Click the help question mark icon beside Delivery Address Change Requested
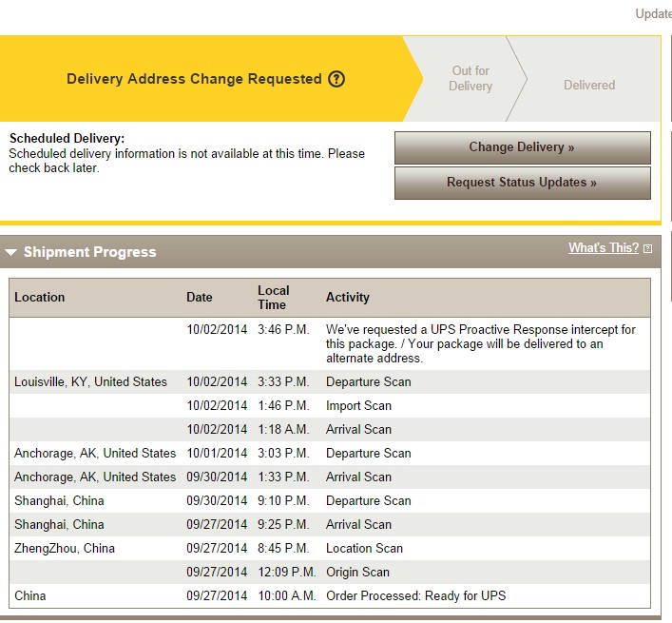Image resolution: width=672 pixels, height=623 pixels. pyautogui.click(x=336, y=79)
